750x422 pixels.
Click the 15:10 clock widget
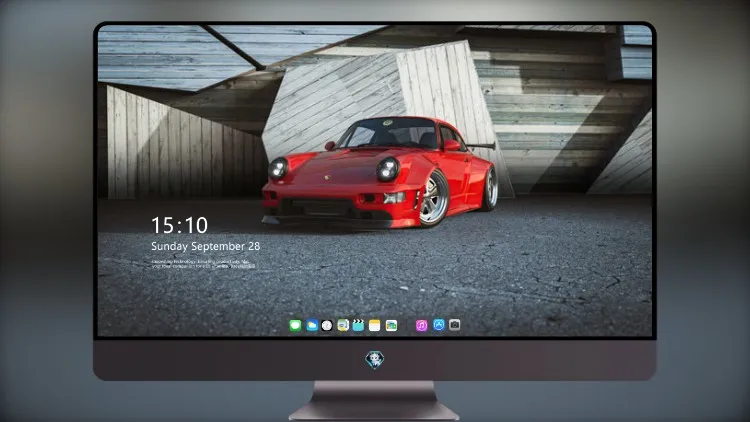coord(179,225)
